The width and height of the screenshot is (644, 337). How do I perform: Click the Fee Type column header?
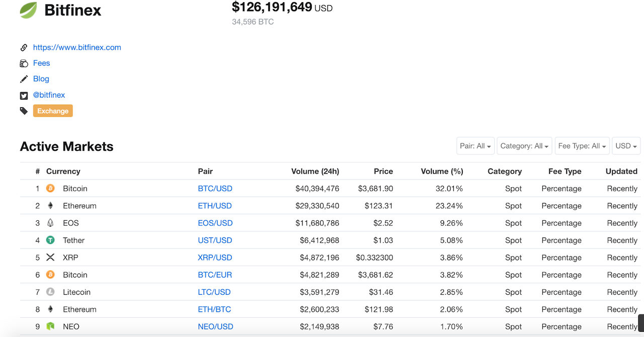[565, 171]
